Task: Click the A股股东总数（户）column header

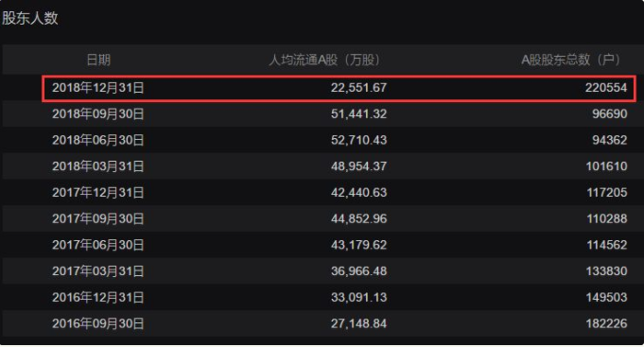Action: [x=573, y=60]
